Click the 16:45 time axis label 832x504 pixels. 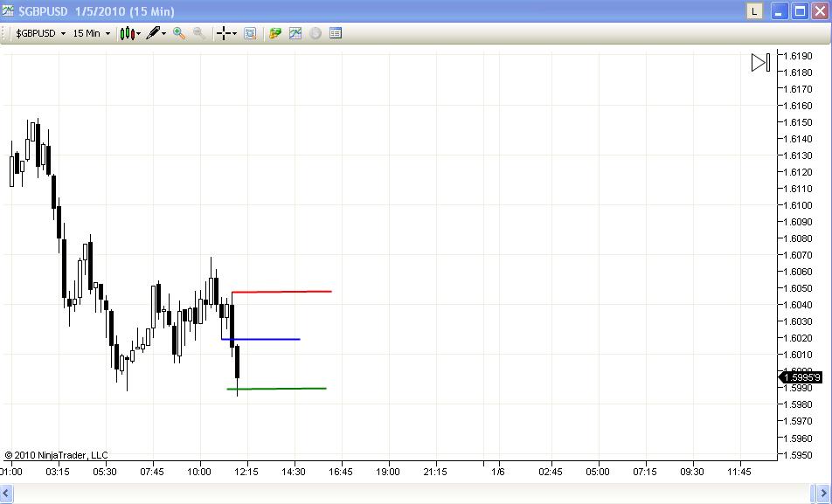click(340, 472)
